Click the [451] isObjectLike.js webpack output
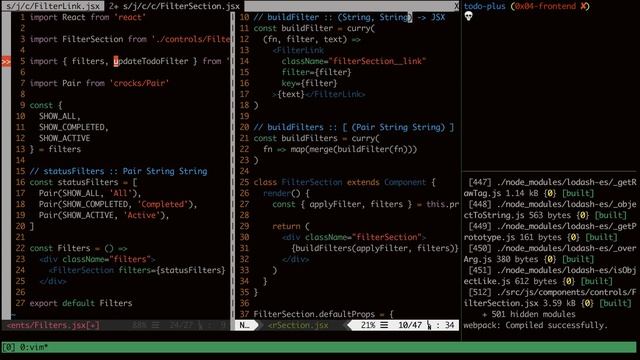 click(550, 276)
